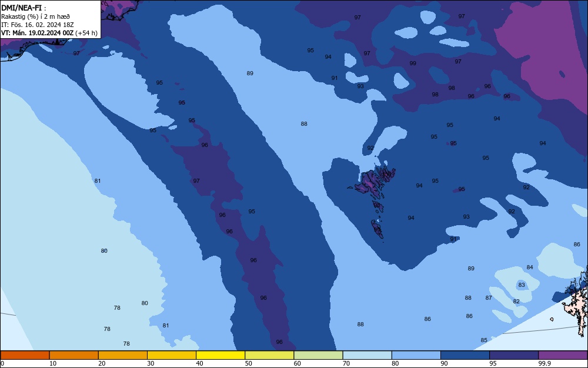Image resolution: width=588 pixels, height=368 pixels.
Task: Click the amber 20–30 legend swatch
Action: 123,355
